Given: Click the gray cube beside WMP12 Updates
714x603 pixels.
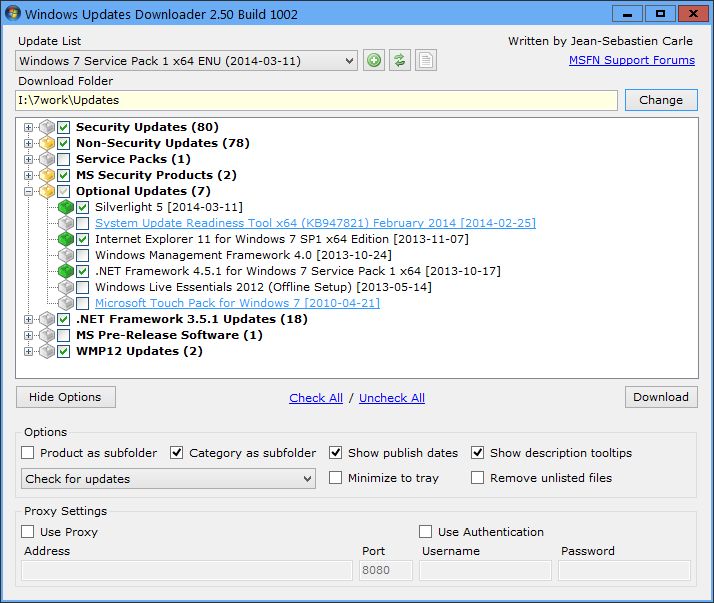Looking at the screenshot, I should point(47,351).
